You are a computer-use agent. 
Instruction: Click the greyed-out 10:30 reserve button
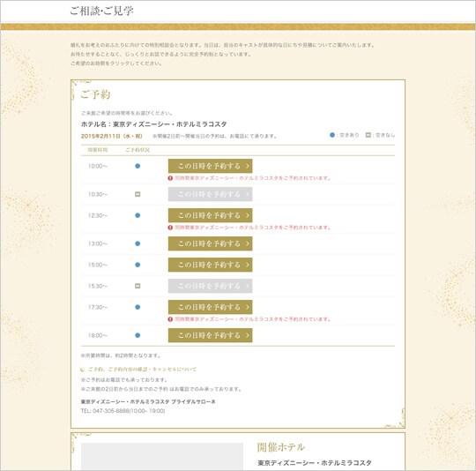coord(210,194)
